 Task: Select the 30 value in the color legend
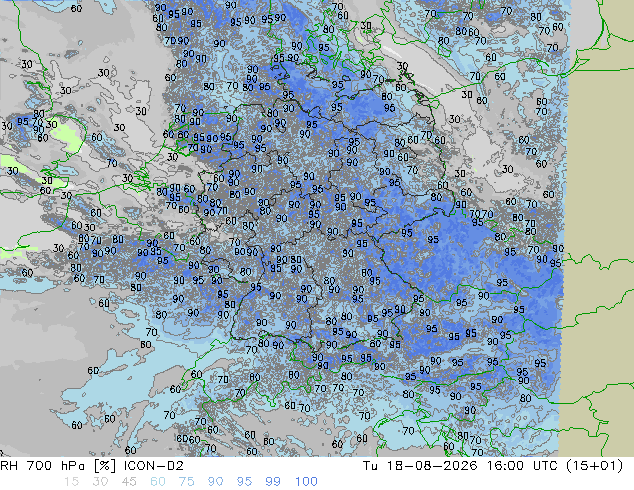click(x=100, y=482)
